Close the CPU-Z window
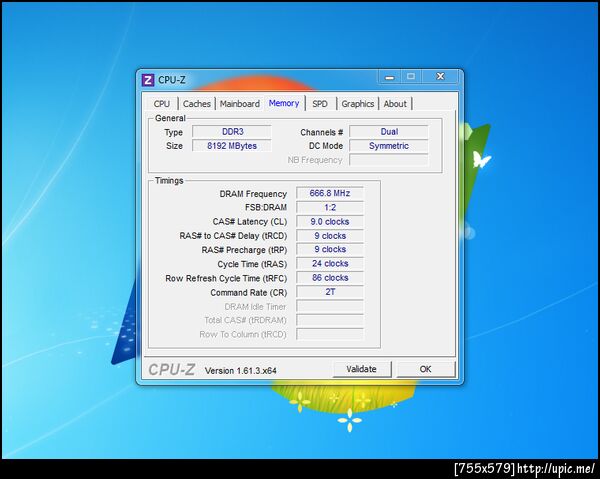600x479 pixels. pyautogui.click(x=440, y=77)
